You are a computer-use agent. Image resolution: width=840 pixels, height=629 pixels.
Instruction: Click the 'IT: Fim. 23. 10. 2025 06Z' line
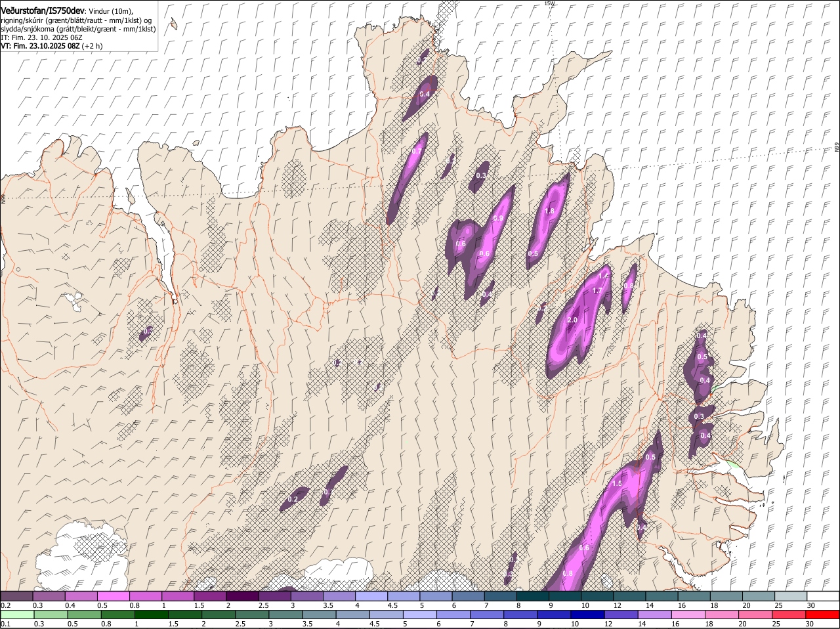pos(41,37)
